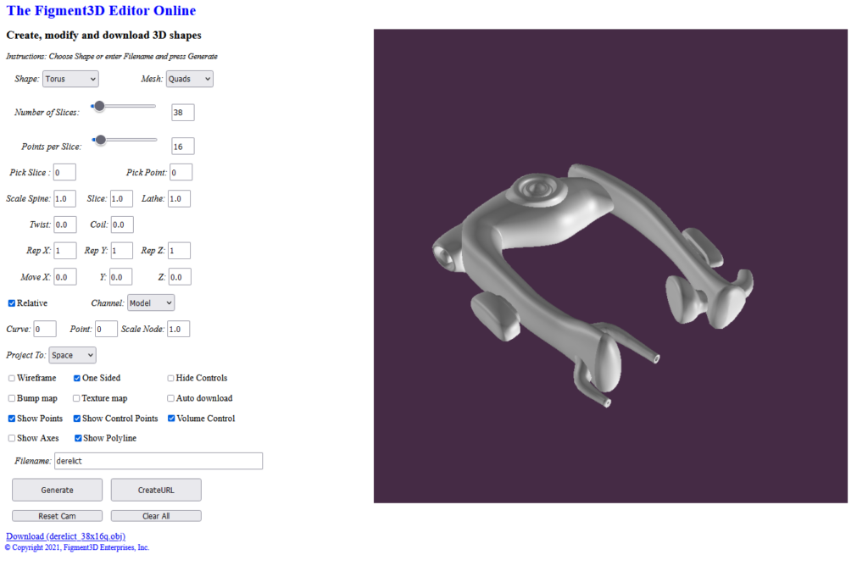Click the Reset Cam button

(57, 515)
